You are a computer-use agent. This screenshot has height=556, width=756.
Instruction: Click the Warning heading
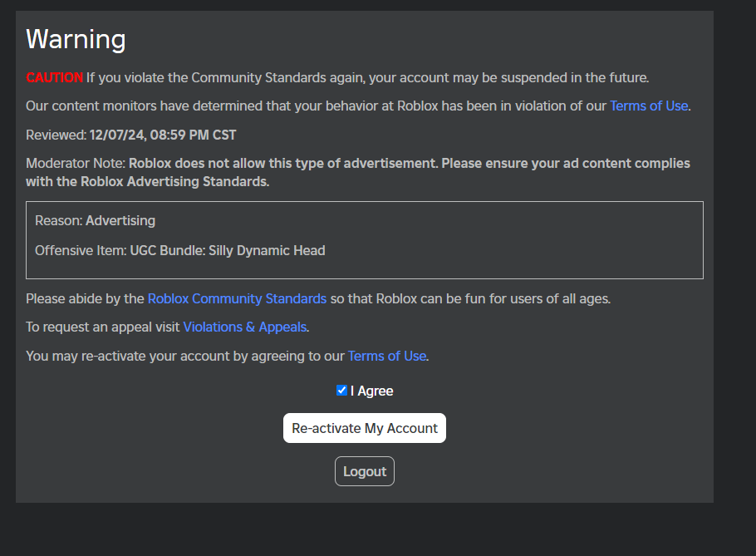click(76, 39)
